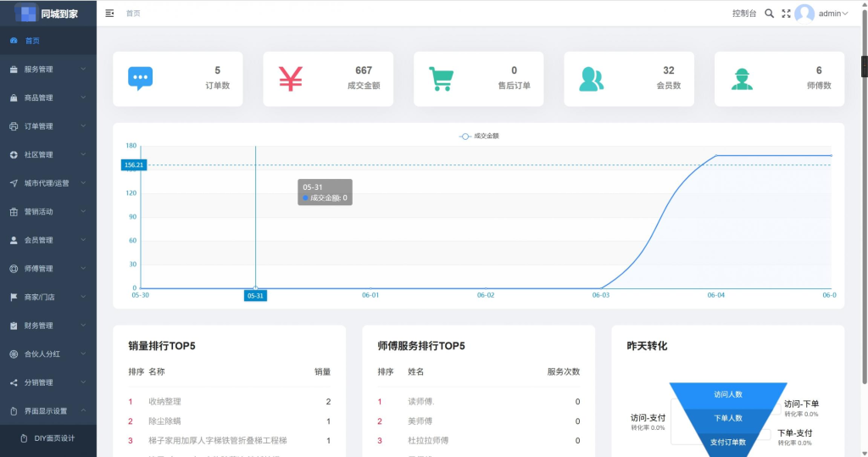Screen dimensions: 868x457
Task: Open DIY面页设计 submenu item
Action: point(54,438)
